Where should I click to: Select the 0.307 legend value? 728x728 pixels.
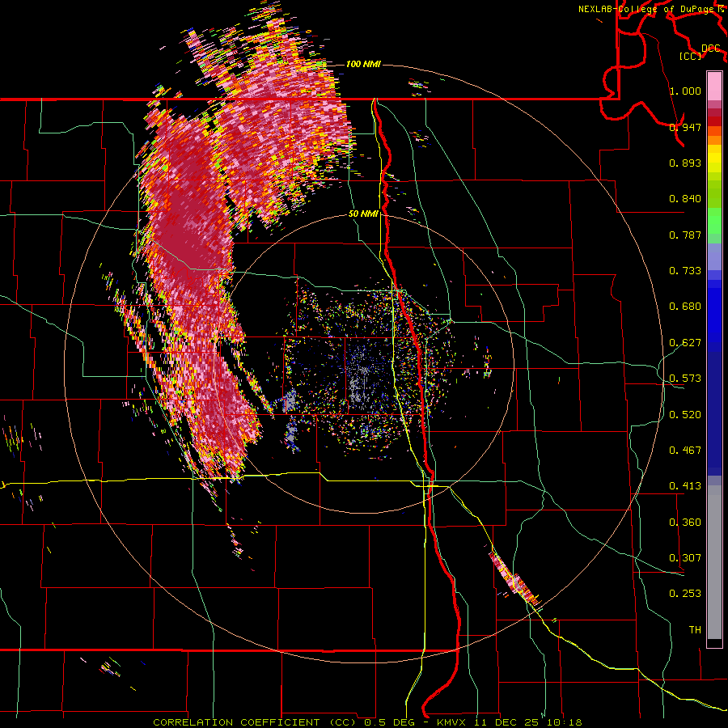point(685,558)
